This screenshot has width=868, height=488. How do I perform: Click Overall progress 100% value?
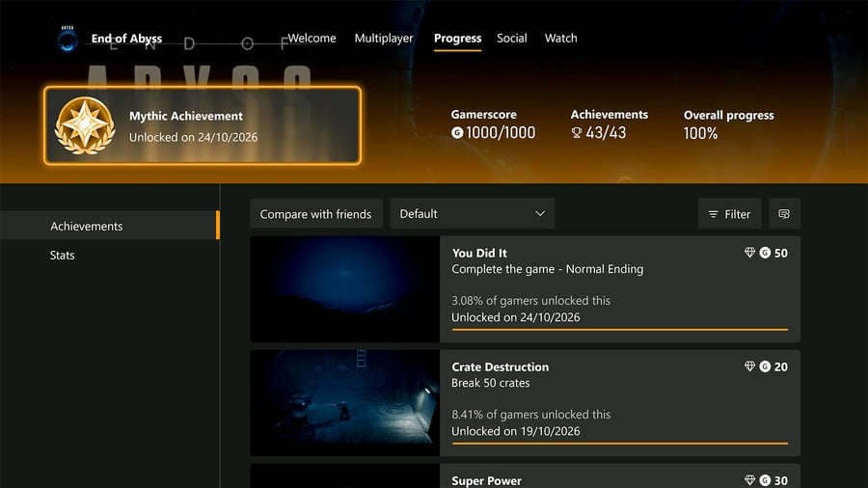pos(700,133)
